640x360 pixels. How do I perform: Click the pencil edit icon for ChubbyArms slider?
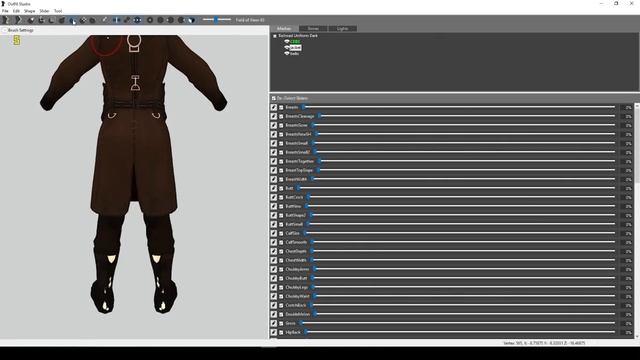[274, 269]
